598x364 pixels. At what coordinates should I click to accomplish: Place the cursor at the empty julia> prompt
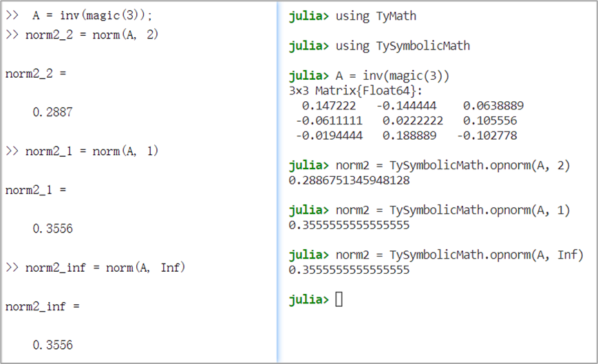tap(339, 299)
